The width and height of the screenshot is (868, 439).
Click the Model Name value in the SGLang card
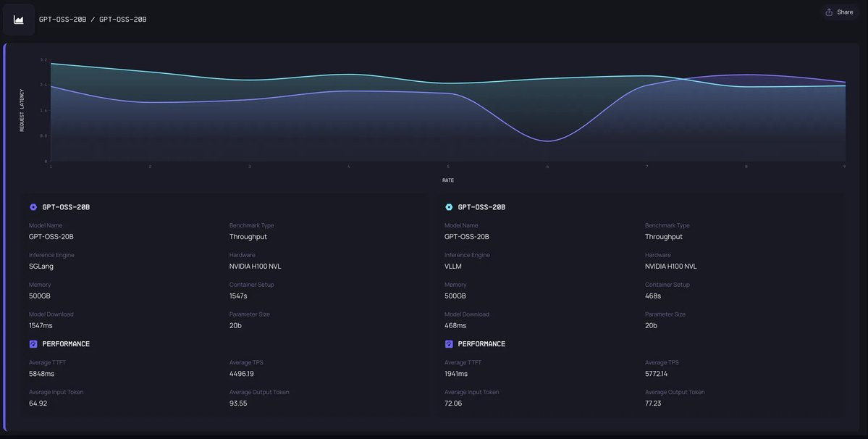point(51,236)
